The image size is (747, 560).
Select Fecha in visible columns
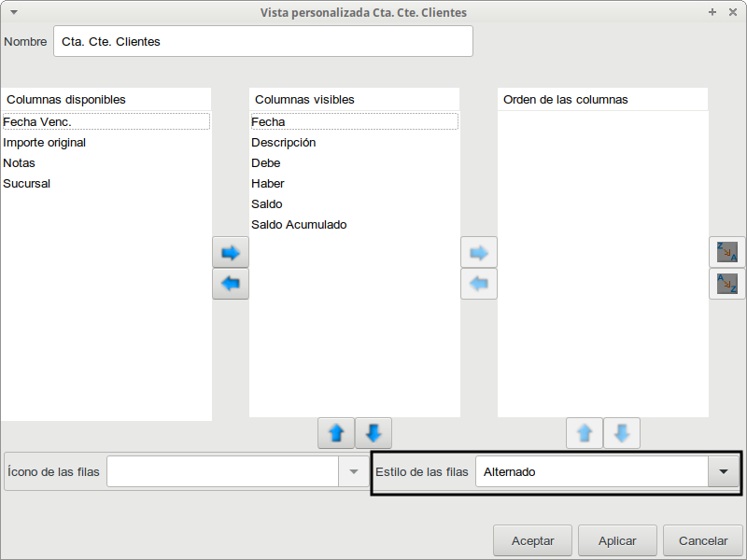354,122
